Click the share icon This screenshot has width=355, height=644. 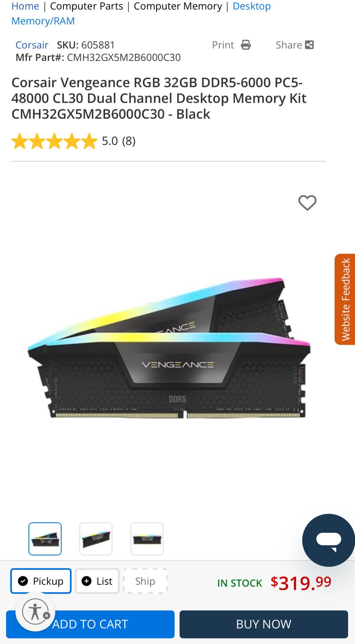pyautogui.click(x=309, y=45)
